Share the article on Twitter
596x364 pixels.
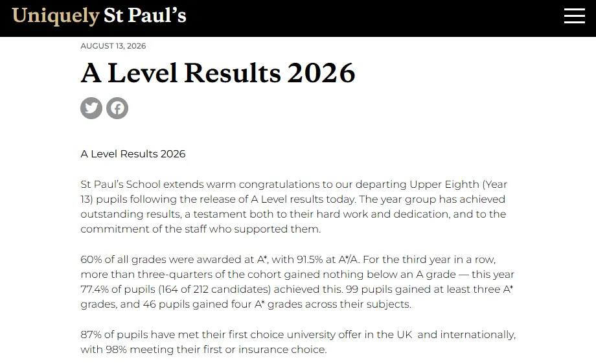pos(91,108)
